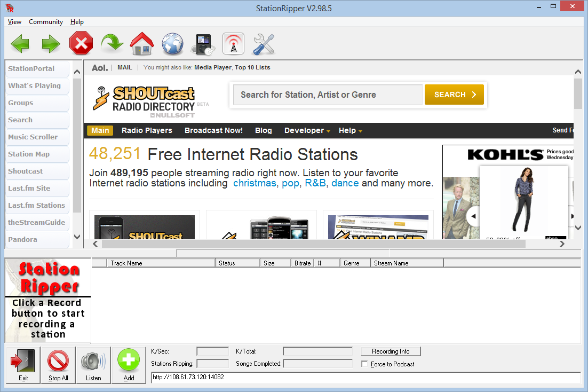This screenshot has width=588, height=392.
Task: Go forward with the green right arrow
Action: click(51, 44)
